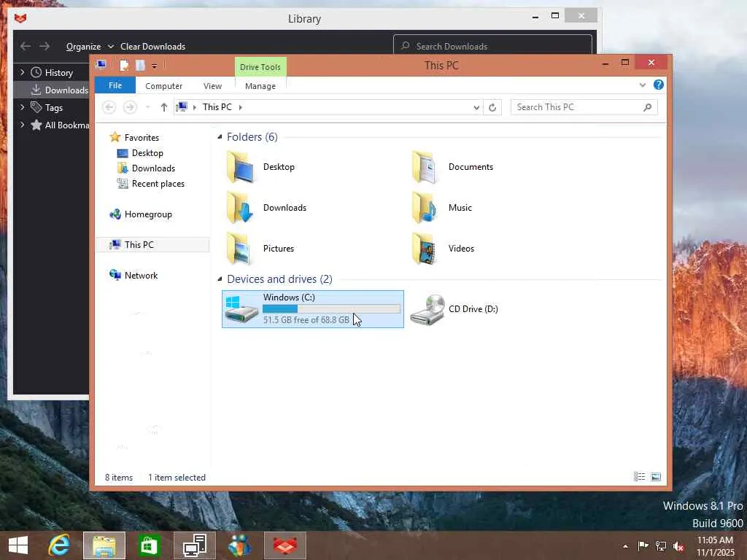This screenshot has width=747, height=560.
Task: Expand the ribbon with the chevron
Action: (x=643, y=85)
